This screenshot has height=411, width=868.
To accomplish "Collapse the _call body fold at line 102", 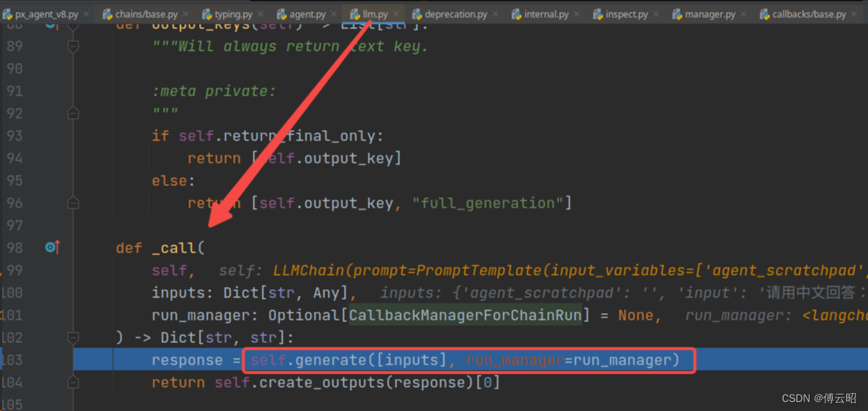I will click(x=73, y=338).
